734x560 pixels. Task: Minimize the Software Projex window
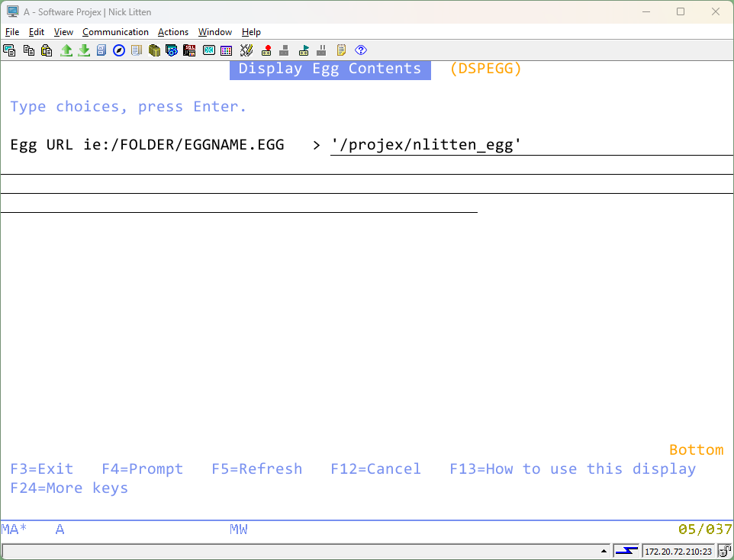tap(646, 11)
